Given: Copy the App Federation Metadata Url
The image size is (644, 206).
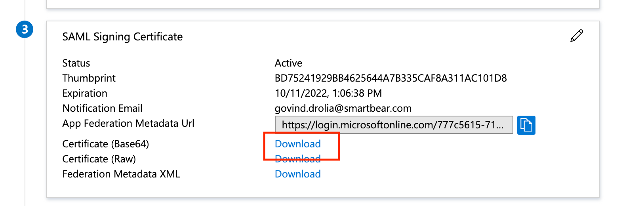Looking at the screenshot, I should 526,125.
